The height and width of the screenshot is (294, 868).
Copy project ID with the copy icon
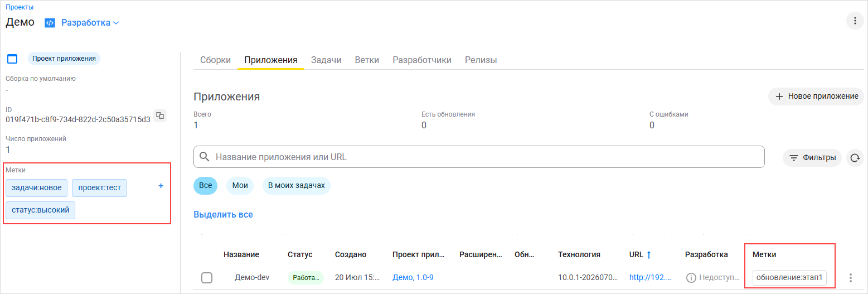[x=160, y=115]
